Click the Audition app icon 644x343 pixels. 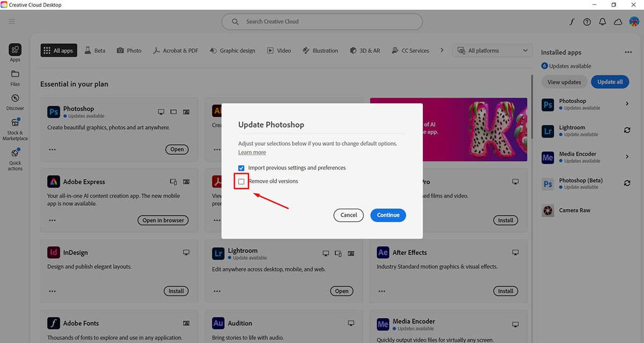(218, 323)
